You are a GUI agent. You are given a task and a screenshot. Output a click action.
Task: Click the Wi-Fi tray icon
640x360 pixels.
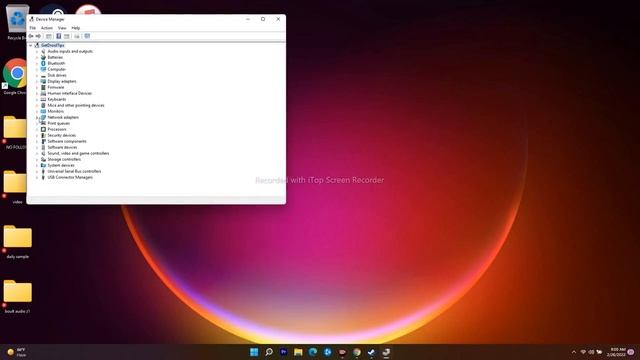click(583, 352)
